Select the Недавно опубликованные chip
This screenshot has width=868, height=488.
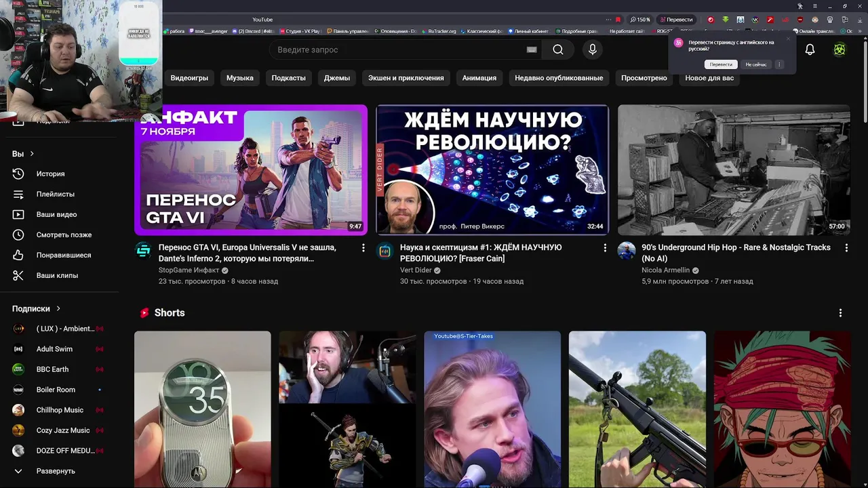559,78
